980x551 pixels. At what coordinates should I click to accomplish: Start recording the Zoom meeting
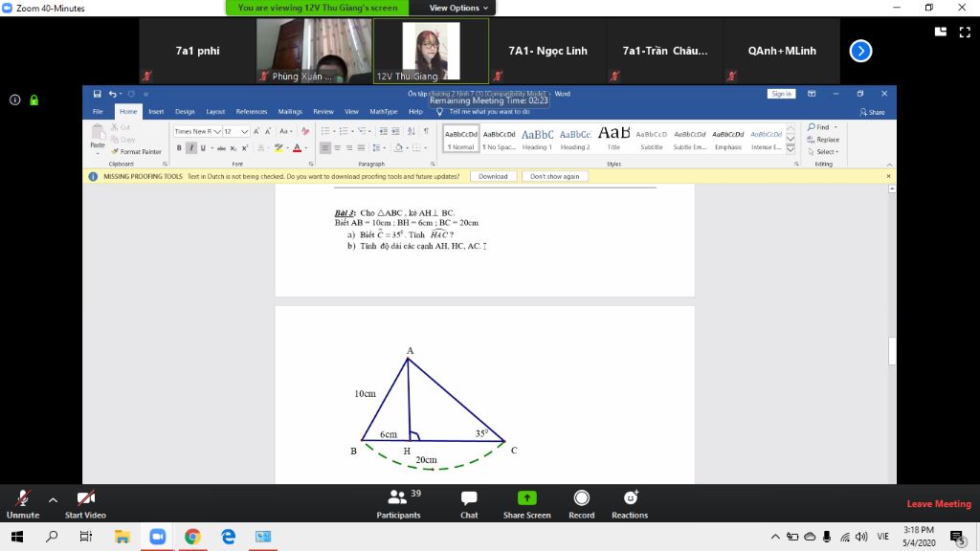[581, 504]
